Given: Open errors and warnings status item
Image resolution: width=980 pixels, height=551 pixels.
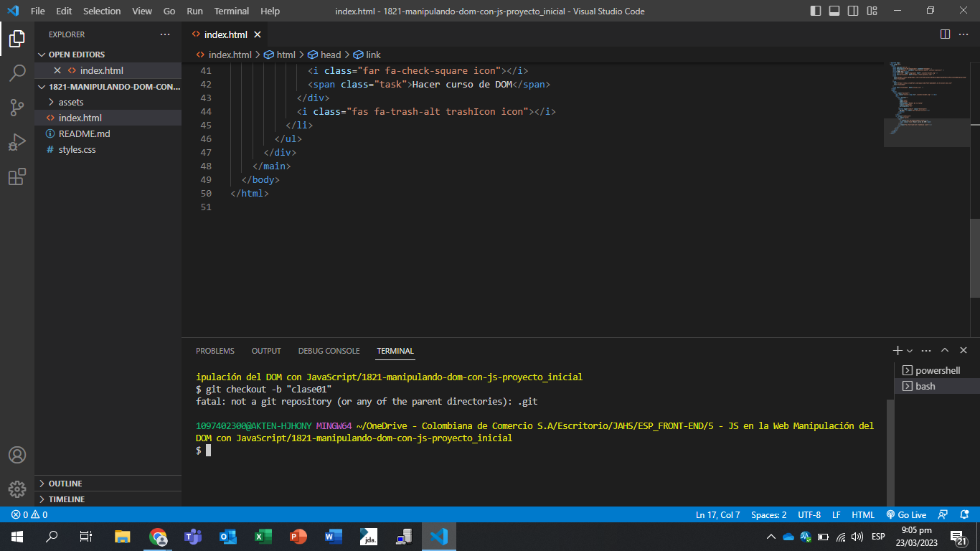Looking at the screenshot, I should pos(29,514).
